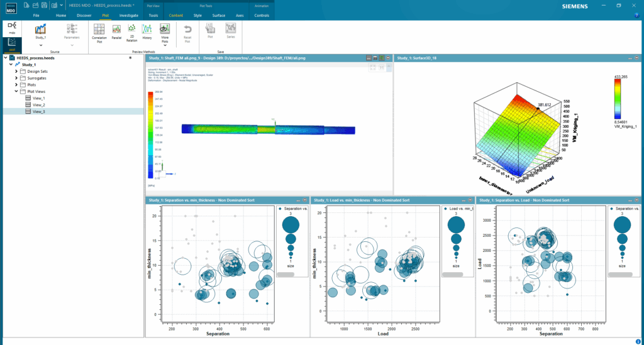Switch to the Style tab
The height and width of the screenshot is (345, 644).
pos(198,14)
